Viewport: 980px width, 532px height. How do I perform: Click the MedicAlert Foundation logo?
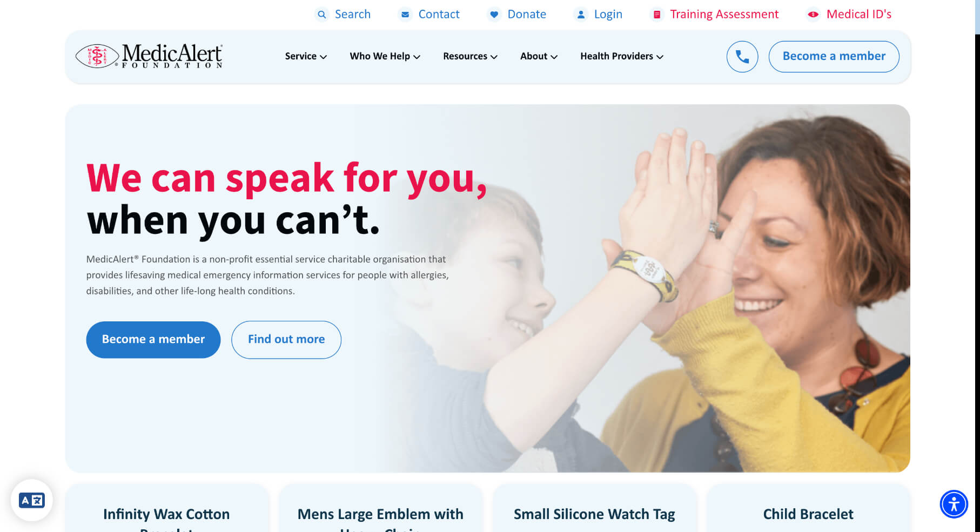click(149, 56)
